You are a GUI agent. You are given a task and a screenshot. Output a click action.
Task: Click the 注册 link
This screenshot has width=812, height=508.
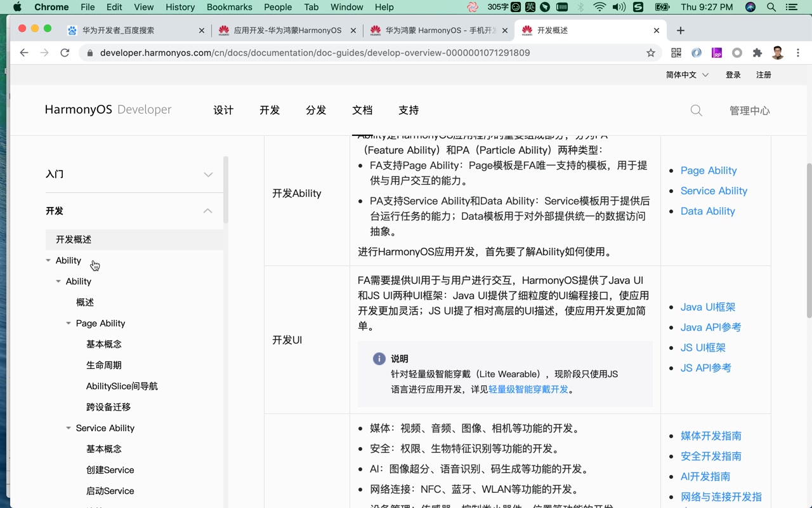[x=764, y=75]
